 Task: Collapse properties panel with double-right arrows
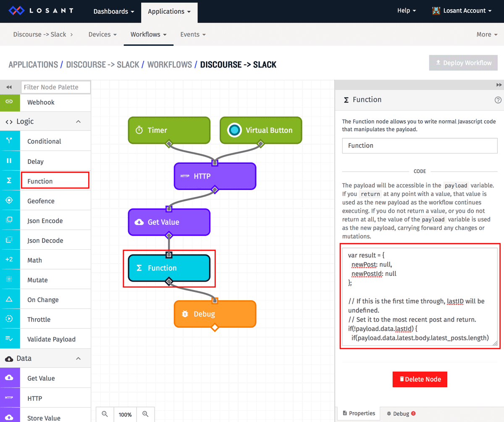point(499,84)
